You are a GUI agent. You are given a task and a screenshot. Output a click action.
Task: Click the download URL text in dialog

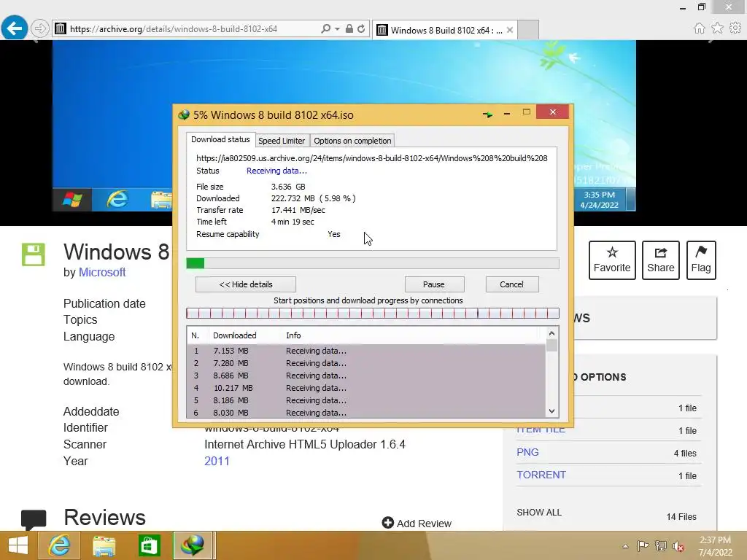[x=371, y=158]
